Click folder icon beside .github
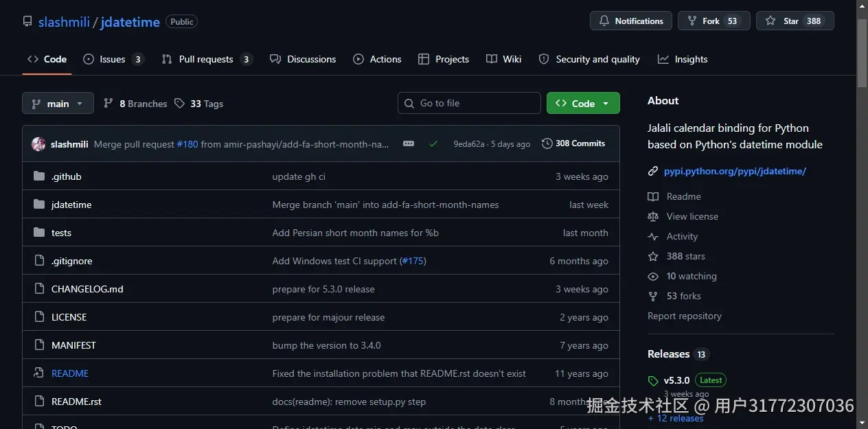The image size is (868, 429). (x=39, y=176)
